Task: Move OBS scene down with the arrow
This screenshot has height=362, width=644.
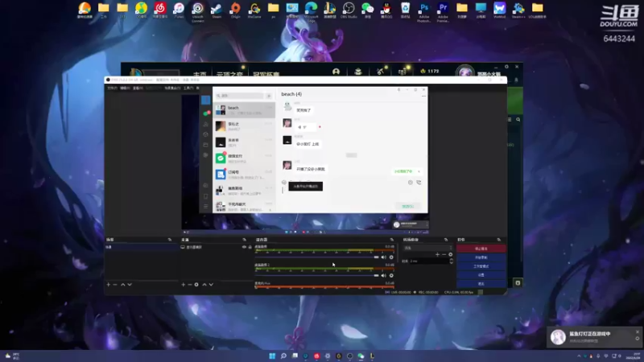Action: [130, 285]
